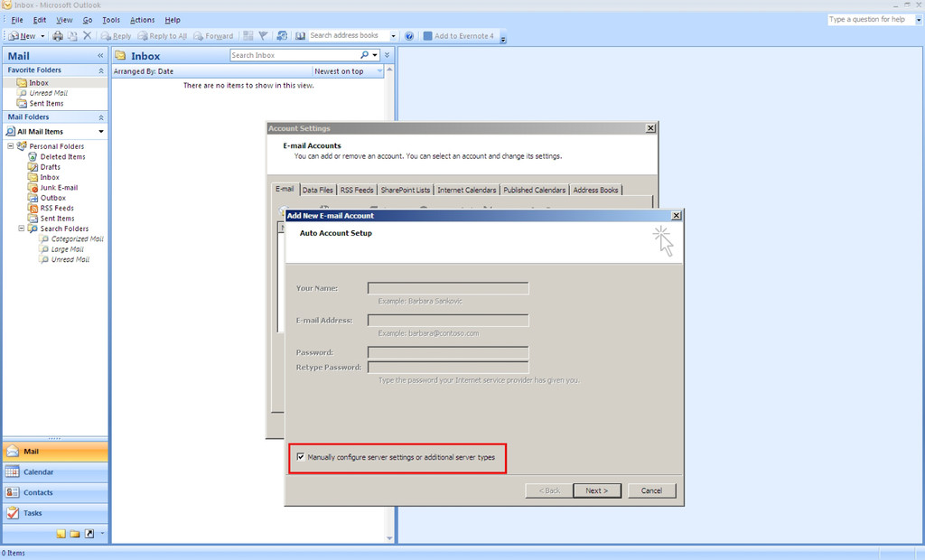Open toolbar options overflow arrow
This screenshot has width=925, height=560.
(x=503, y=39)
